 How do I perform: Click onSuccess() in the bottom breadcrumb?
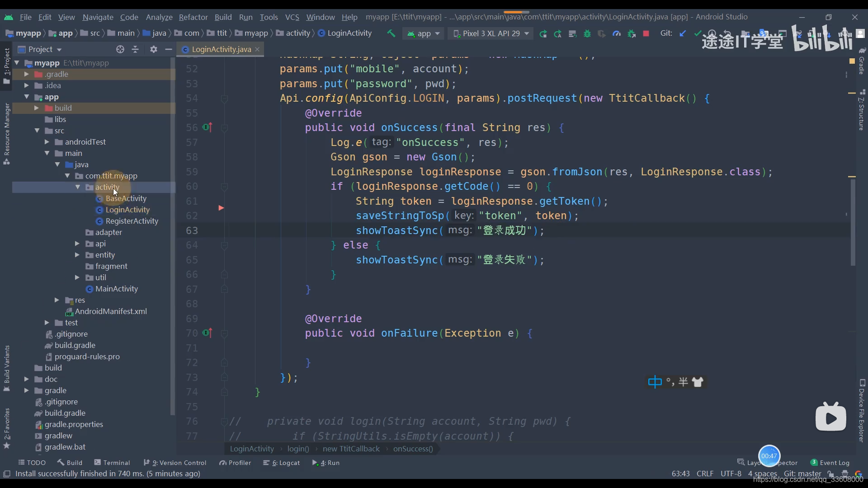[413, 449]
